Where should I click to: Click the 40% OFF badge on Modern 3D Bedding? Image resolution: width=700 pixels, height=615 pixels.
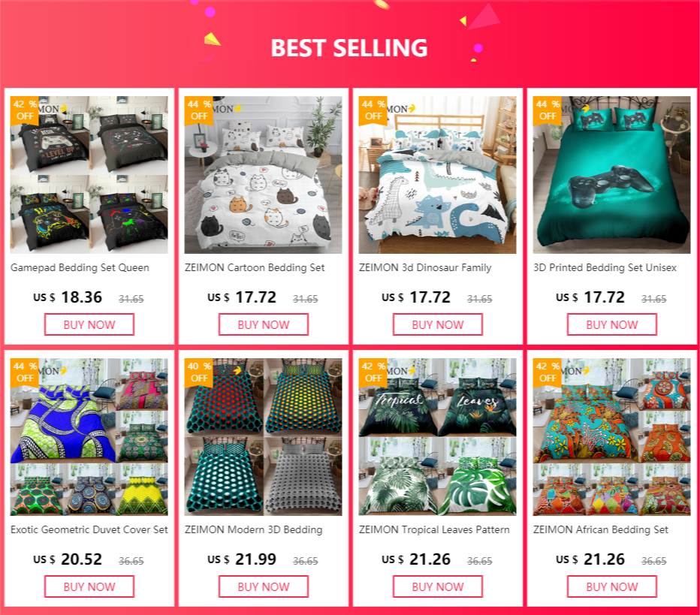click(x=199, y=372)
